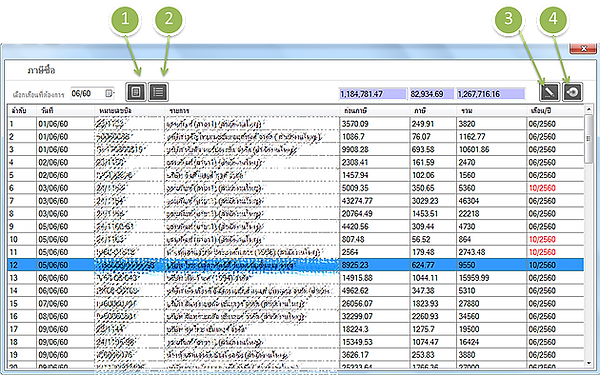This screenshot has width=600, height=375.
Task: Click the 06/60 month input field
Action: (x=92, y=93)
